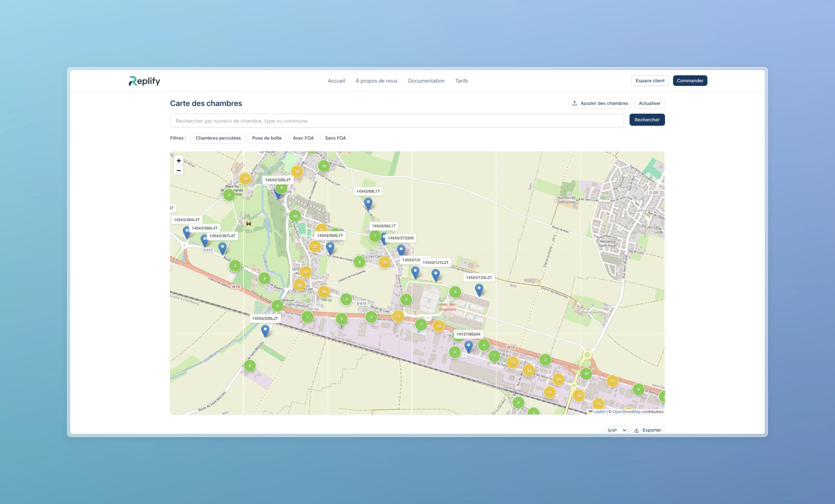The image size is (835, 504).
Task: Go to the Tarifs page
Action: pos(461,81)
